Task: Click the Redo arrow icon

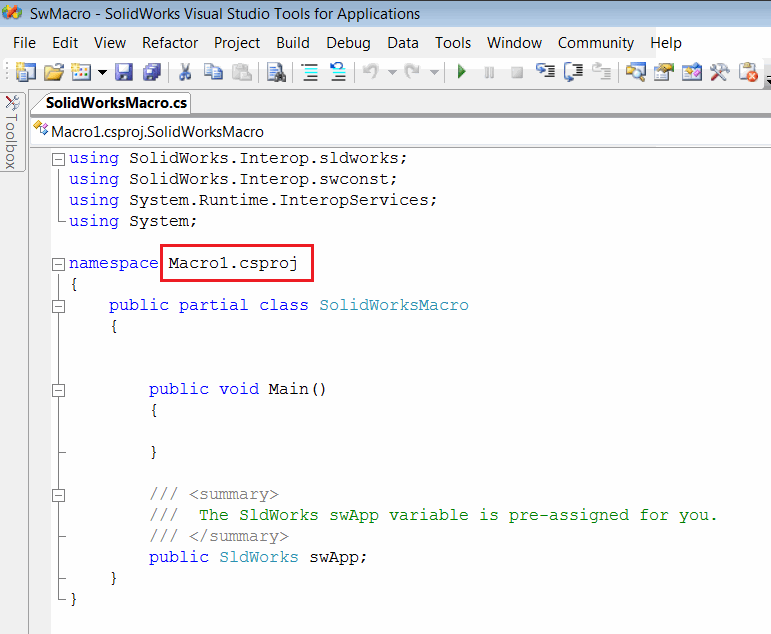Action: (413, 72)
